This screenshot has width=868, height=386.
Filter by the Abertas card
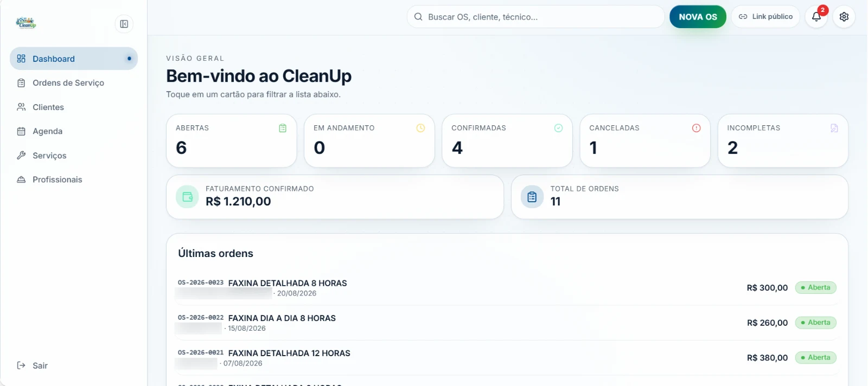pos(232,140)
